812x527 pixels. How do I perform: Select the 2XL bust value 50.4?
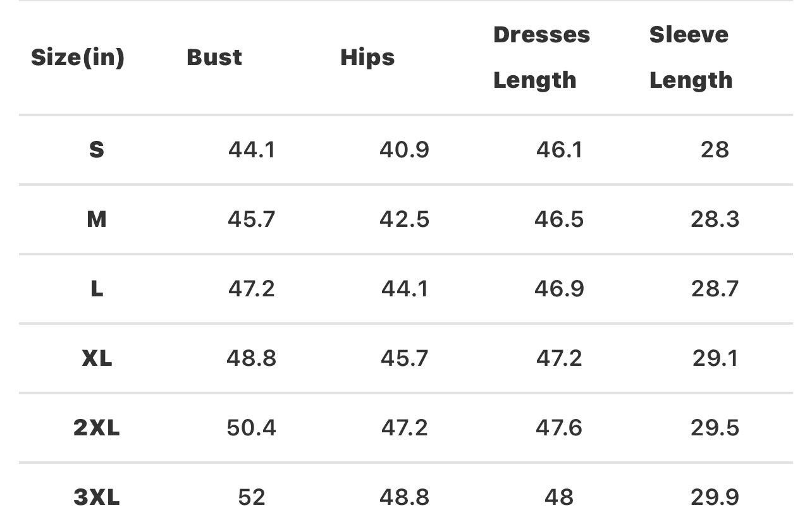251,428
